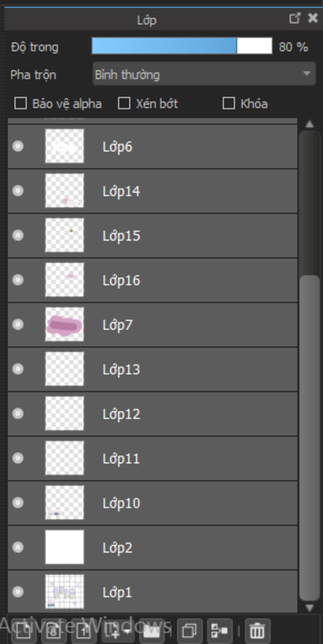This screenshot has height=644, width=323.
Task: Click the add folder layer icon
Action: [x=152, y=631]
